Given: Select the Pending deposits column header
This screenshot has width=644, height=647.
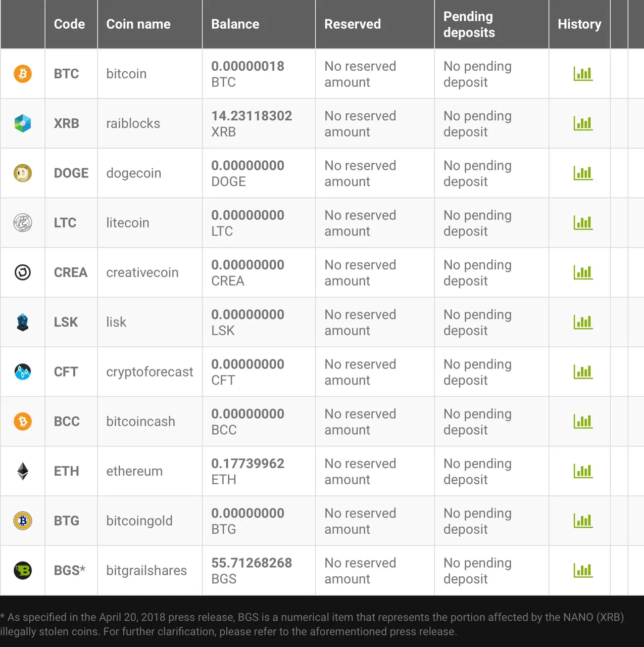Looking at the screenshot, I should click(469, 24).
